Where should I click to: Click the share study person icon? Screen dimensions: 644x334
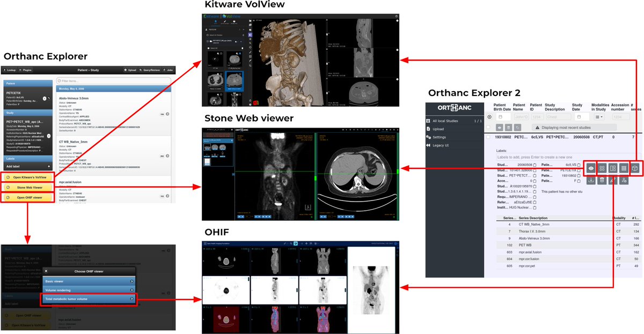624,181
